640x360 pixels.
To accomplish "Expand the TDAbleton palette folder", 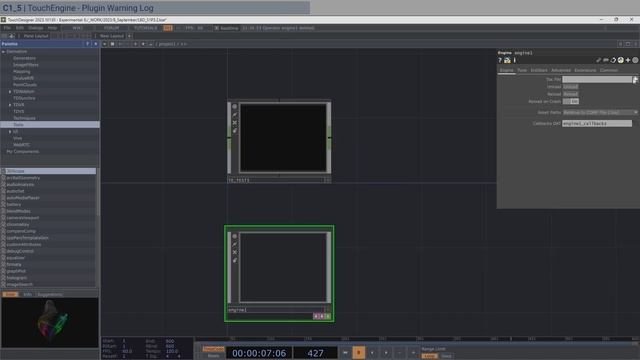I will tap(10, 91).
